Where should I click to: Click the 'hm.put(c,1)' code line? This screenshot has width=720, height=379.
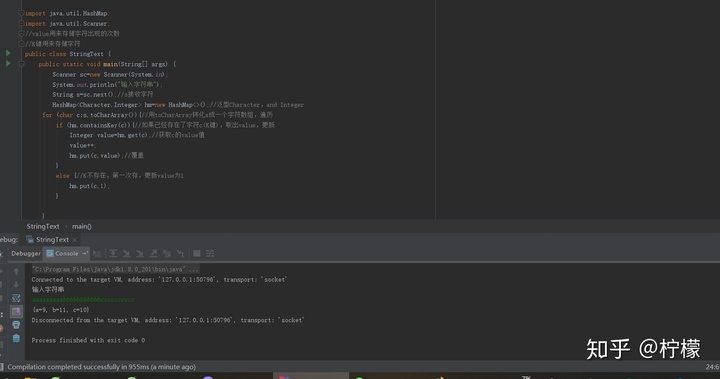(x=90, y=186)
